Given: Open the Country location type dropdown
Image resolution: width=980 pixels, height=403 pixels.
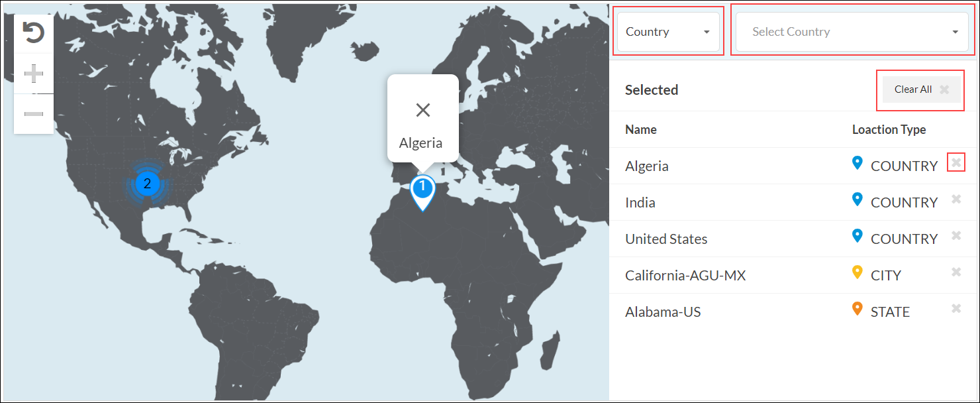Looking at the screenshot, I should pyautogui.click(x=667, y=32).
